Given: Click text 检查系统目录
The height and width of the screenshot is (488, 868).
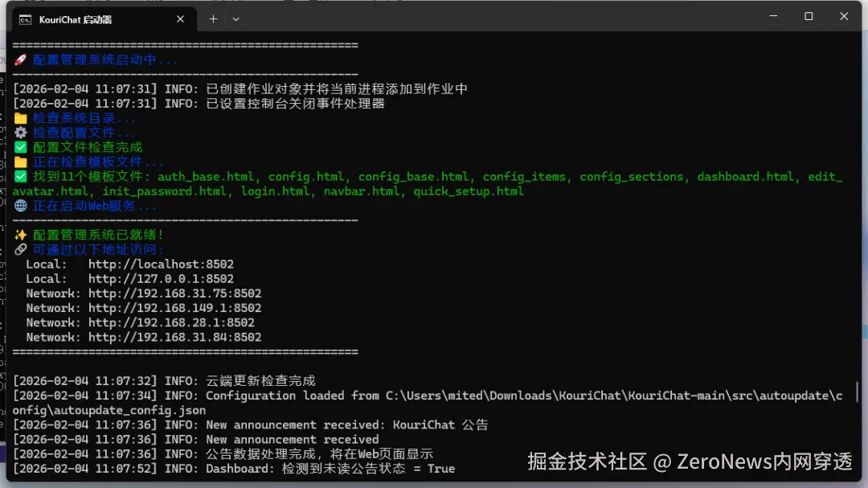Looking at the screenshot, I should point(74,118).
